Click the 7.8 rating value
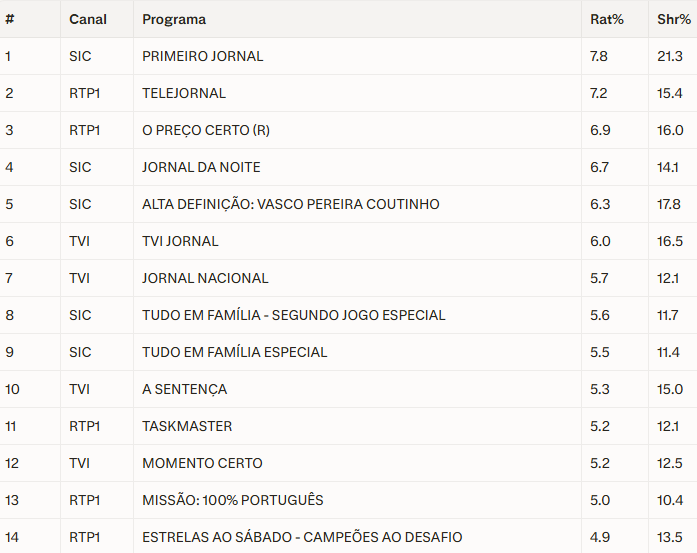Image resolution: width=697 pixels, height=553 pixels. [599, 56]
